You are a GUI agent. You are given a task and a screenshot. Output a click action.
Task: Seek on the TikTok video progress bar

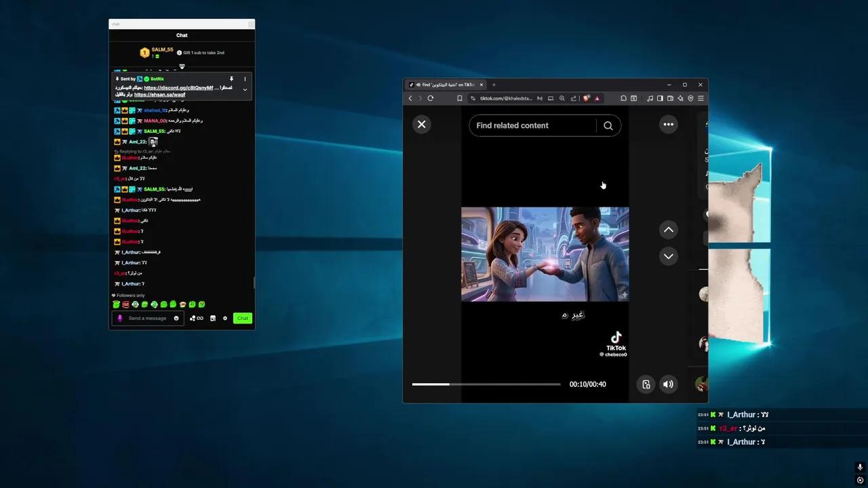pyautogui.click(x=486, y=384)
